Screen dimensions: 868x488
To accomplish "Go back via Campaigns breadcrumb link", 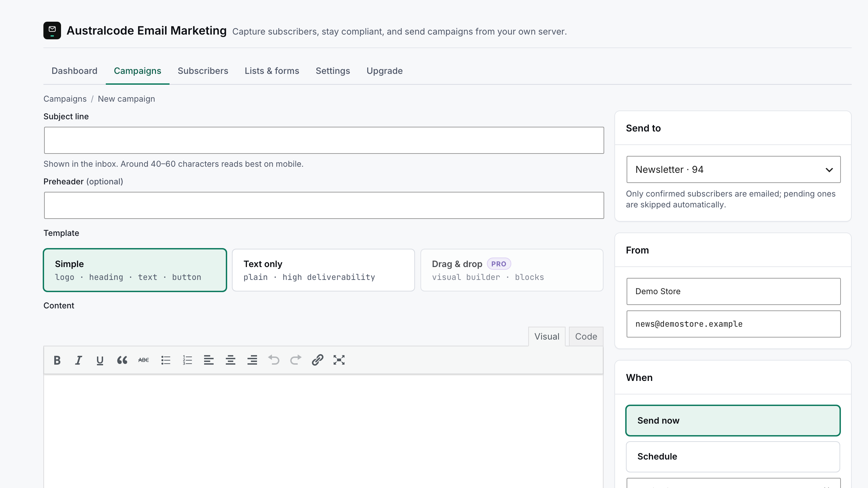I will 65,99.
